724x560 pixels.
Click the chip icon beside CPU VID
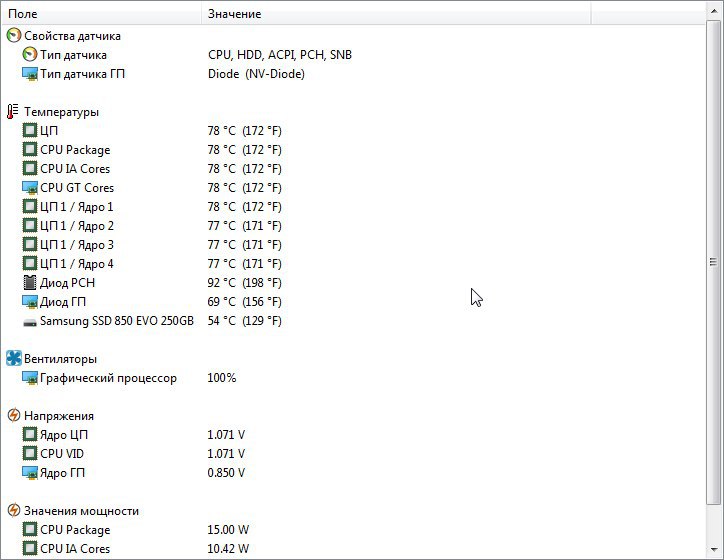tap(30, 453)
